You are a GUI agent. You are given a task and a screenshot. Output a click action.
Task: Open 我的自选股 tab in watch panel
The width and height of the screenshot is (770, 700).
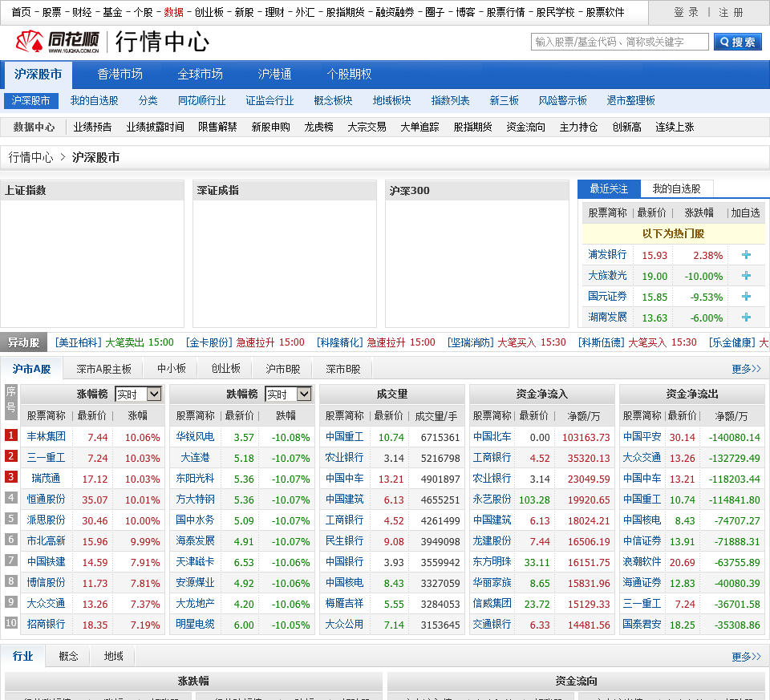[x=676, y=189]
